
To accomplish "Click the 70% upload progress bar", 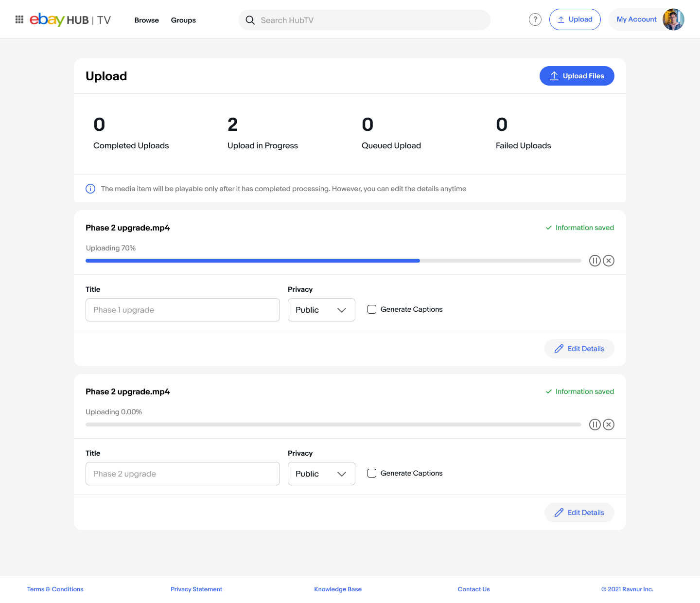I will coord(333,261).
